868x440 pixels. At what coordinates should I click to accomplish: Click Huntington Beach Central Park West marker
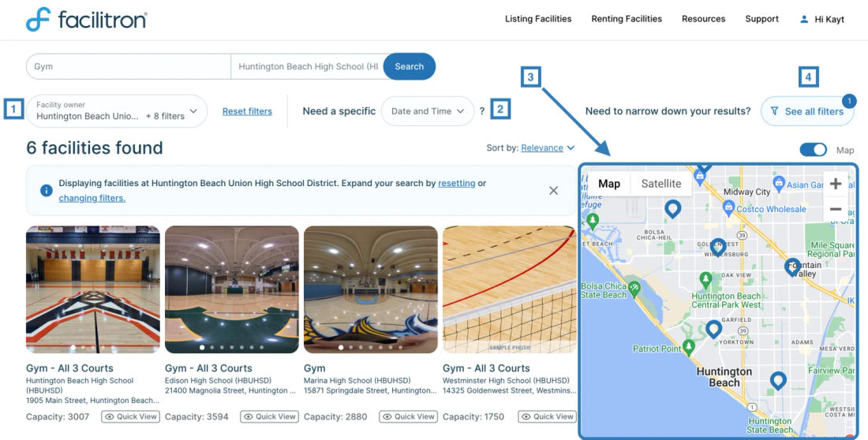[705, 278]
